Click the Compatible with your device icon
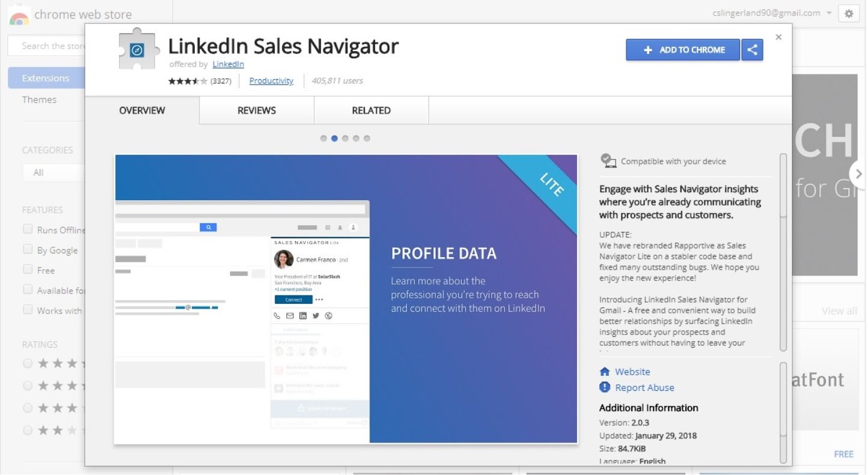Screen dimensions: 868x475 click(x=608, y=160)
